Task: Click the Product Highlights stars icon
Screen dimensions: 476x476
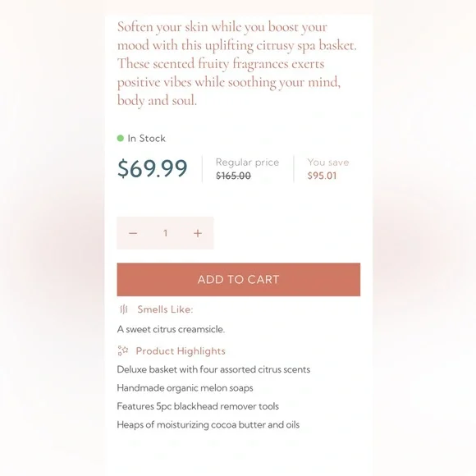Action: [123, 350]
